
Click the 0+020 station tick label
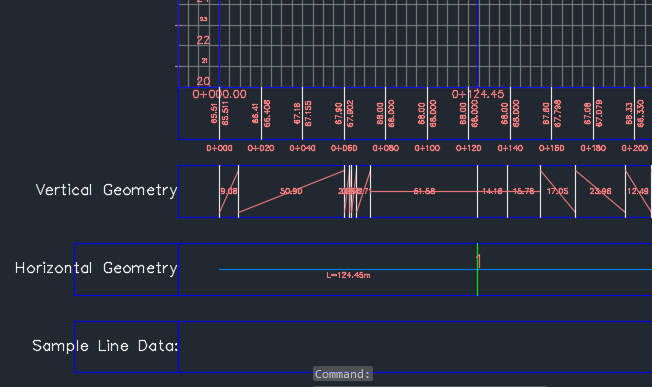coord(261,148)
